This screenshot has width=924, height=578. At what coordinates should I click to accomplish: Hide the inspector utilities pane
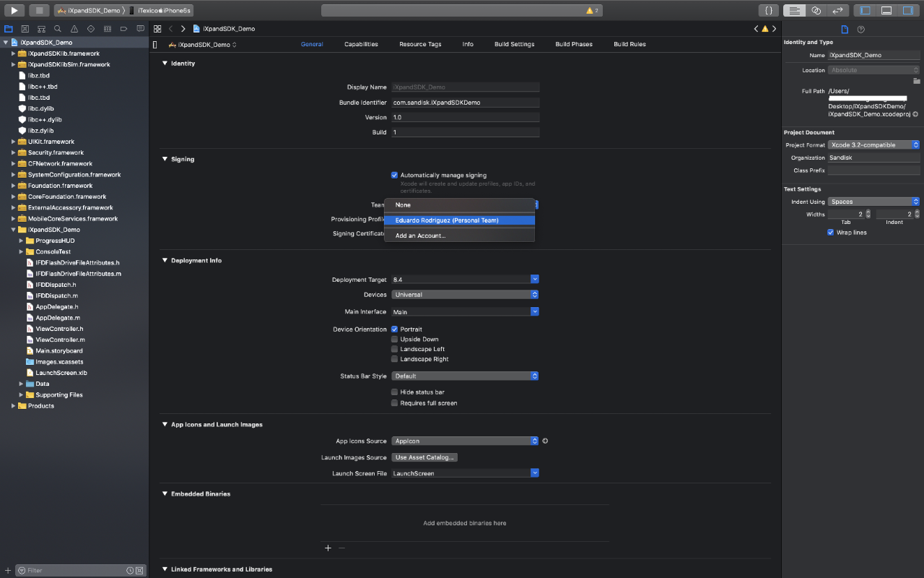tap(908, 11)
